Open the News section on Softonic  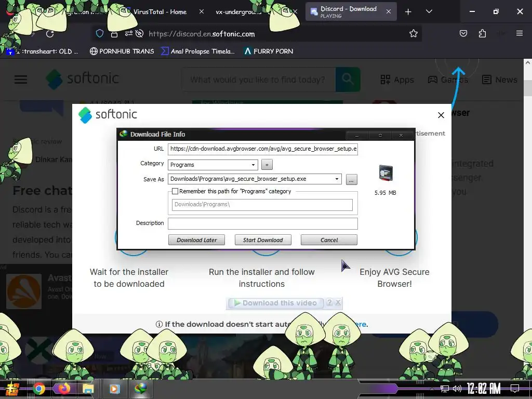pos(500,79)
